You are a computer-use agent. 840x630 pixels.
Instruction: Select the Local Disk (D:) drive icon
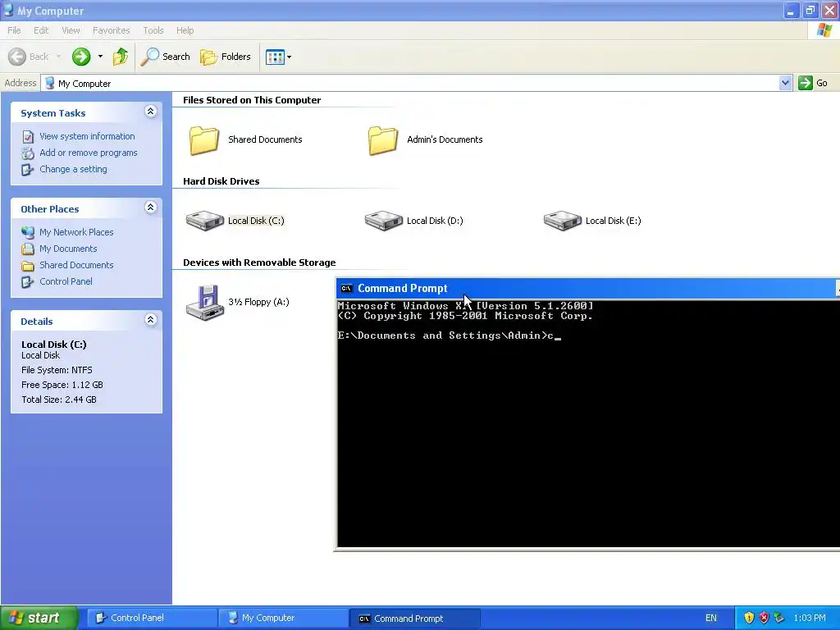[x=384, y=220]
